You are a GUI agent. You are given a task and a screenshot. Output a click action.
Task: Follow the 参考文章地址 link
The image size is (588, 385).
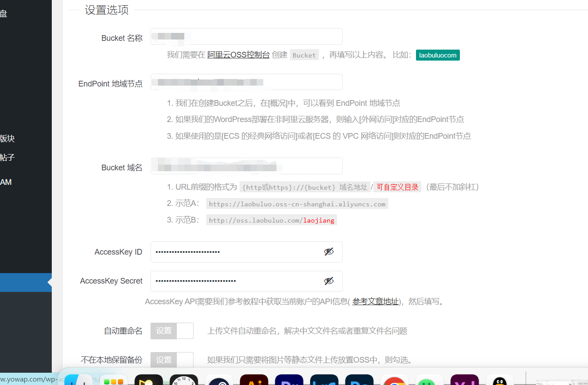375,301
